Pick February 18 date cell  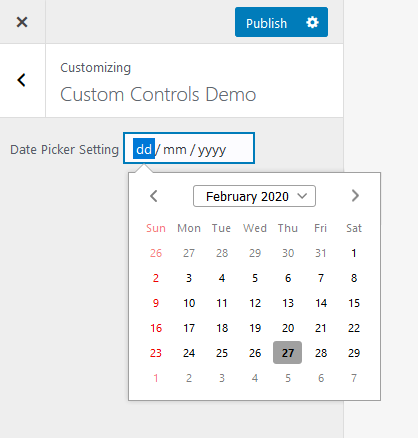(x=222, y=328)
